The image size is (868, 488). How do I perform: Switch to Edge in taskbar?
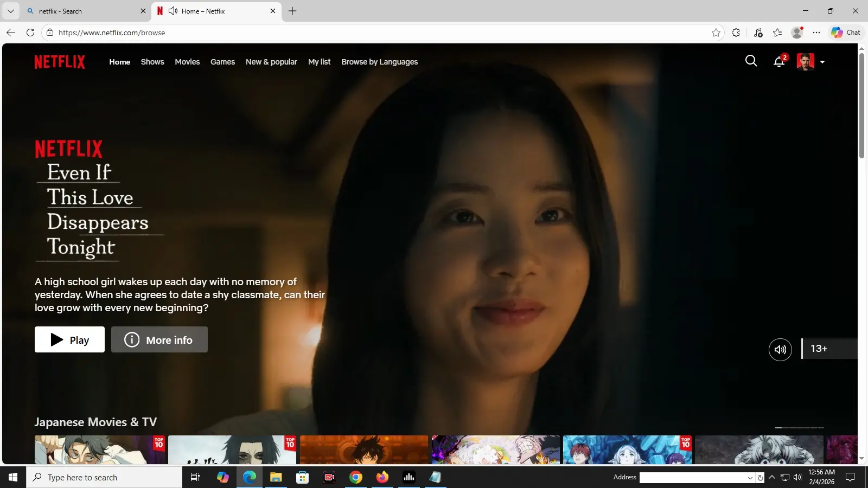(x=250, y=477)
